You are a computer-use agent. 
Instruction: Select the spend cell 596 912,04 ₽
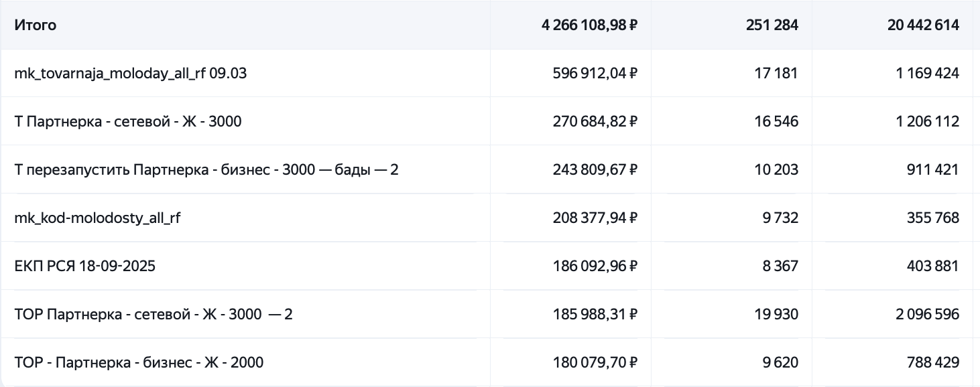(595, 73)
